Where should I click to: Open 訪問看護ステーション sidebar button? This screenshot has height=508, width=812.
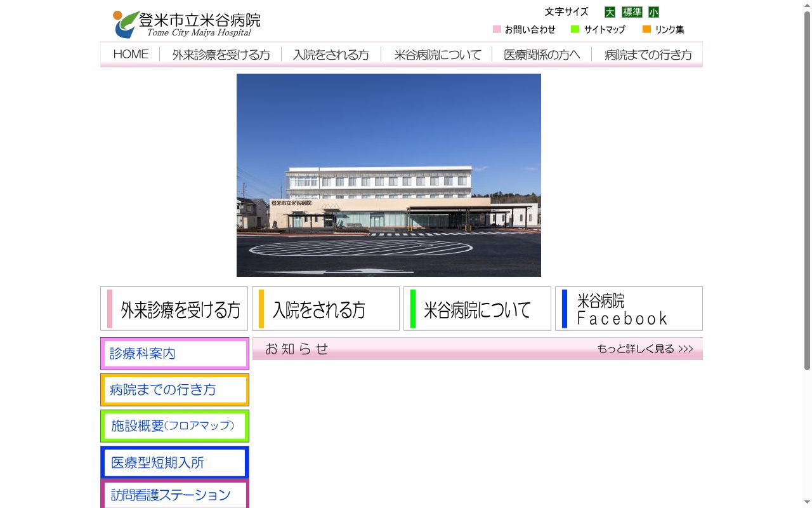pyautogui.click(x=174, y=495)
